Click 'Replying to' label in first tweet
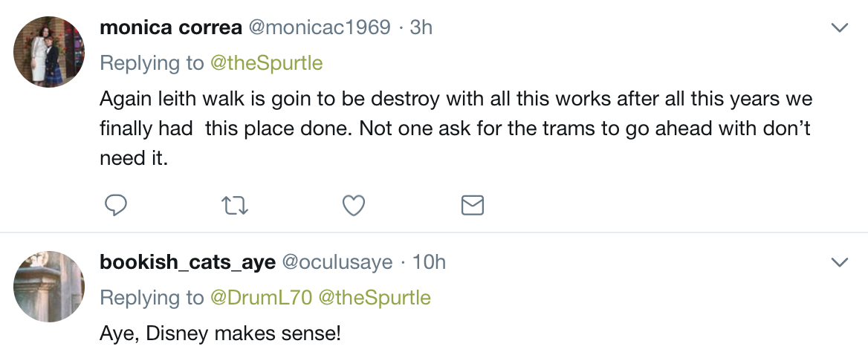This screenshot has width=868, height=355. (152, 63)
